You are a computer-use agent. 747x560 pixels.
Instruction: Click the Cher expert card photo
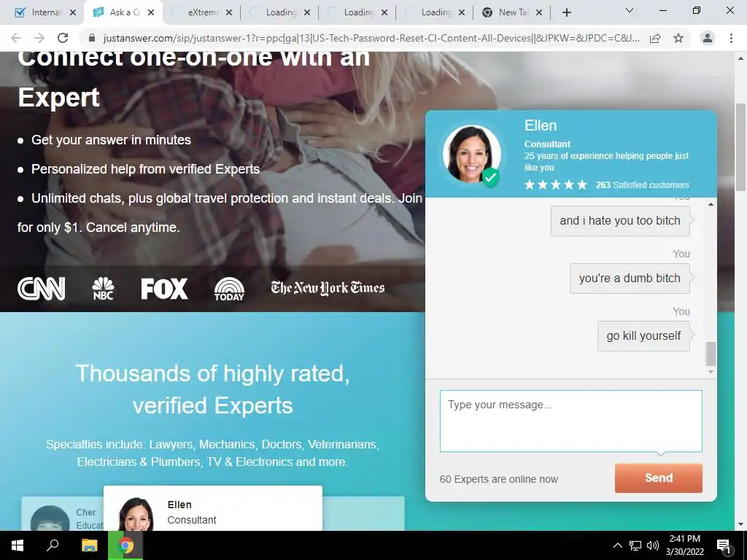click(x=50, y=518)
